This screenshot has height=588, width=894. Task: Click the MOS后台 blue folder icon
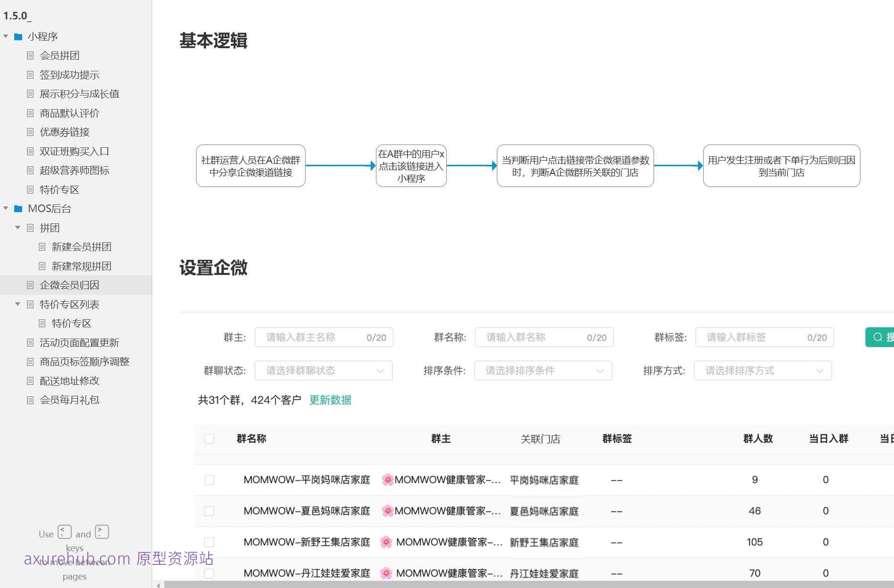point(18,208)
